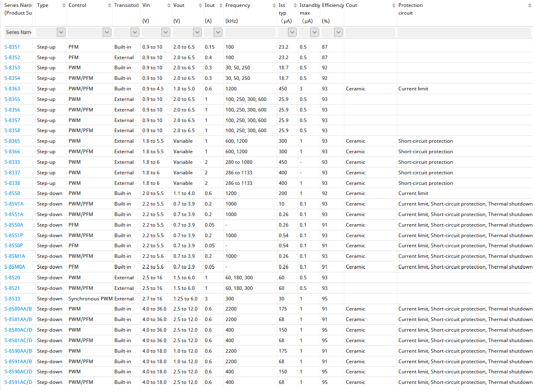Viewport: 535px width, 392px height.
Task: Open the S-85S1P series link
Action: click(14, 236)
